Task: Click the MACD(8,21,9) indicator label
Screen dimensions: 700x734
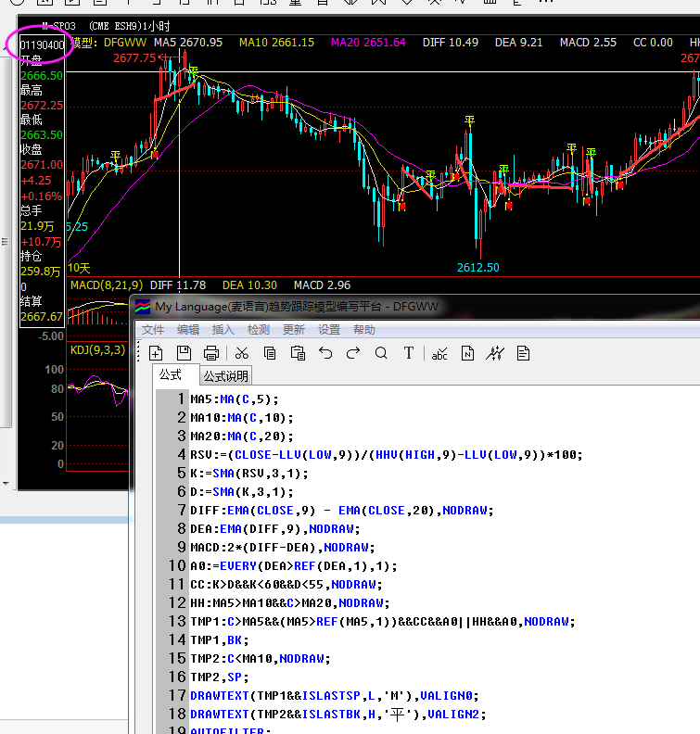Action: tap(106, 285)
